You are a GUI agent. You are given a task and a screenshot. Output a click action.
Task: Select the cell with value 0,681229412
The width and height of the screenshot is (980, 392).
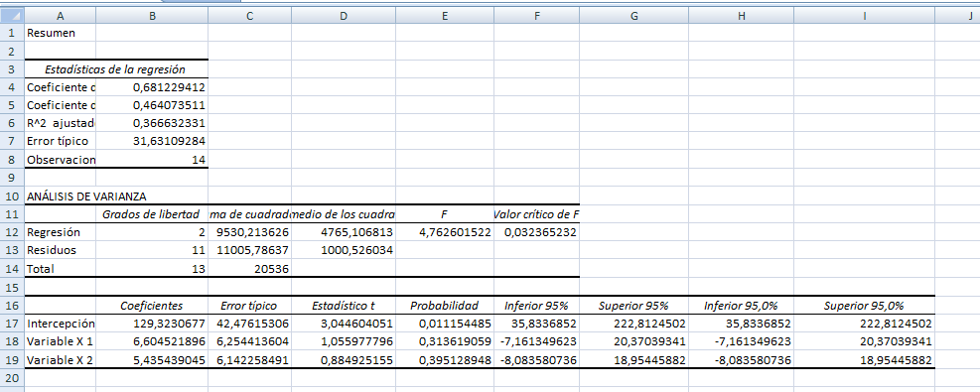152,87
